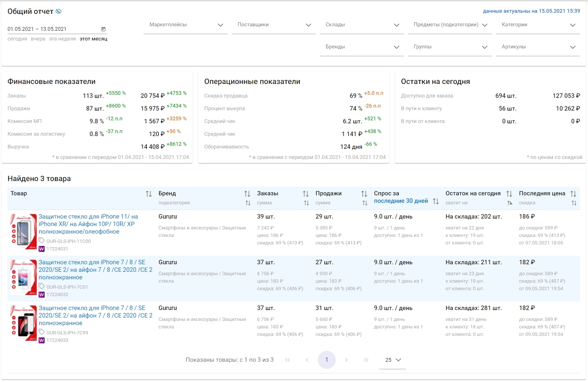Sort by Продажи column arrows
The height and width of the screenshot is (382, 588).
[x=364, y=194]
